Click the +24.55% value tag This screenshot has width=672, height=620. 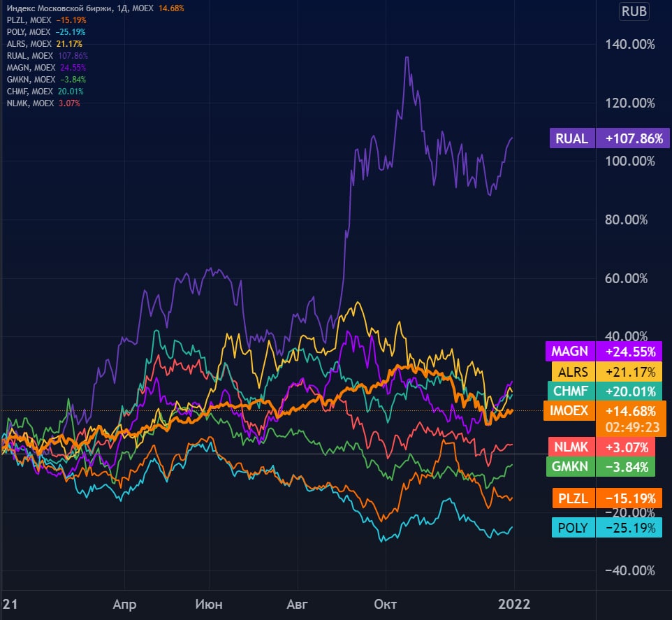629,351
